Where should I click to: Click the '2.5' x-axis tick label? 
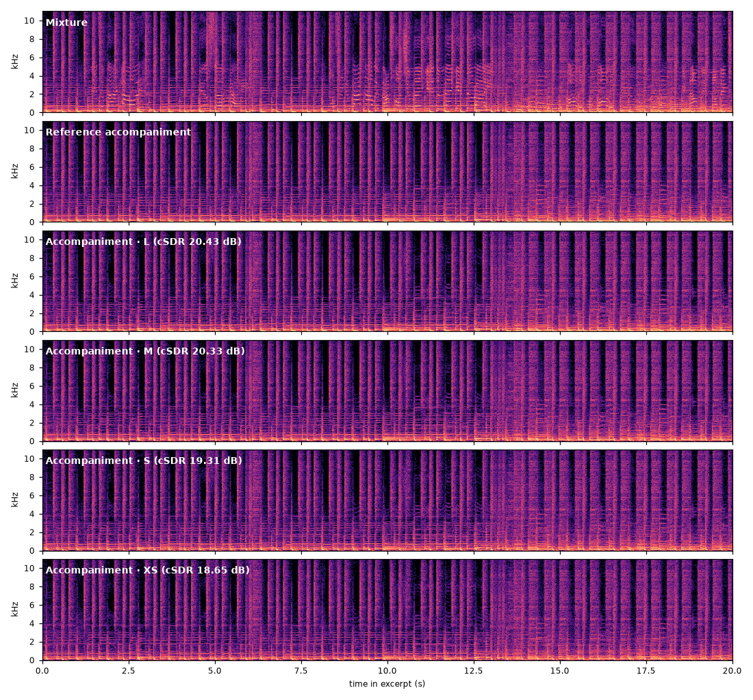pos(129,671)
